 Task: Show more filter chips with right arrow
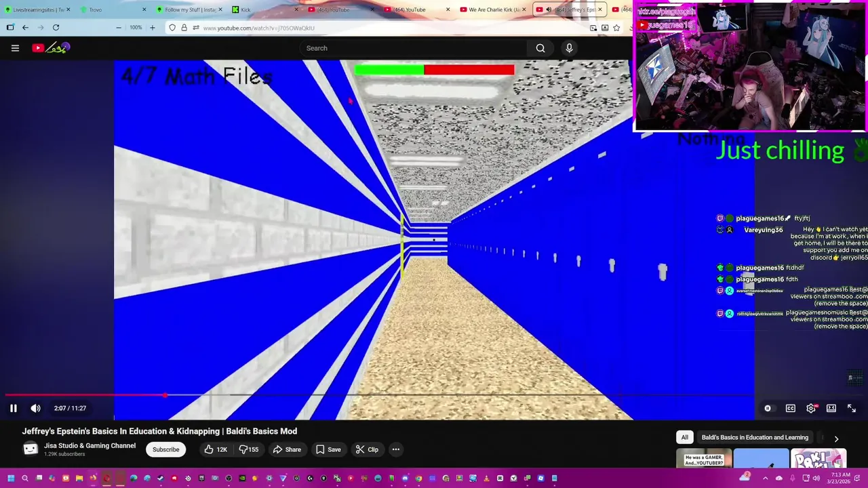[x=836, y=439]
